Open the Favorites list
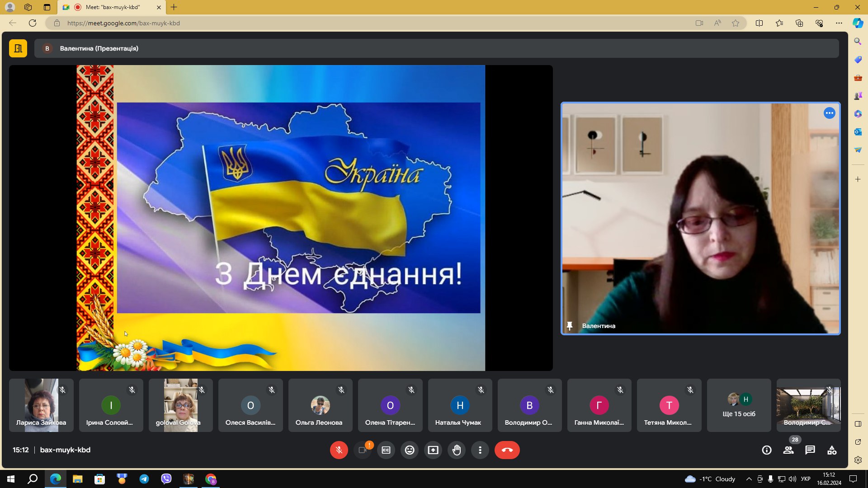Screen dimensions: 868x488 point(779,23)
